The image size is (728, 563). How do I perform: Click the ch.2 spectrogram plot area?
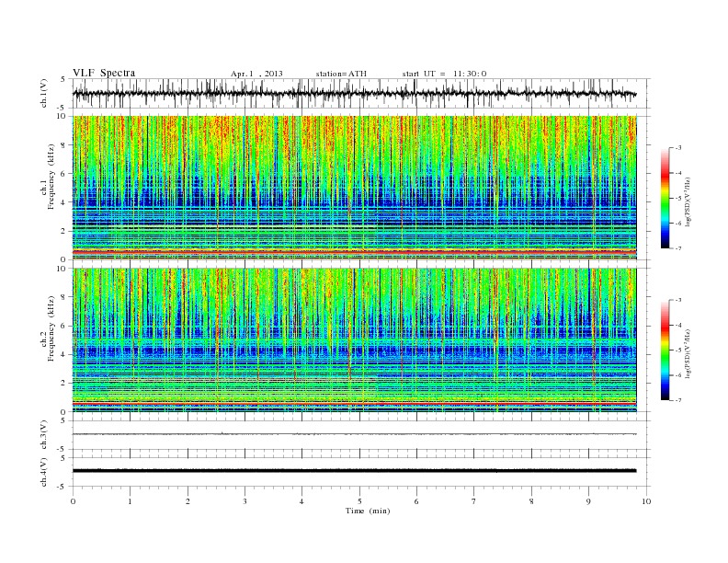pos(354,340)
